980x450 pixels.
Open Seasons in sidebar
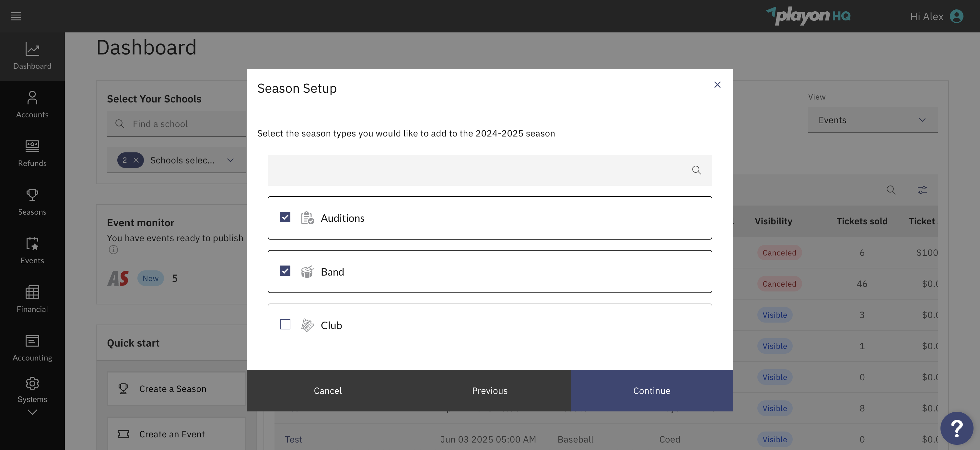(x=32, y=203)
